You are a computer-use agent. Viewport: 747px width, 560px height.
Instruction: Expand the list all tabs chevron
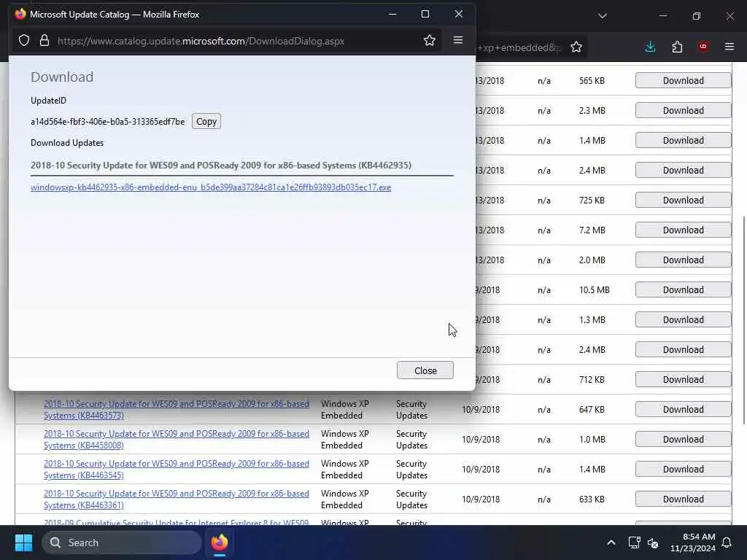[603, 16]
